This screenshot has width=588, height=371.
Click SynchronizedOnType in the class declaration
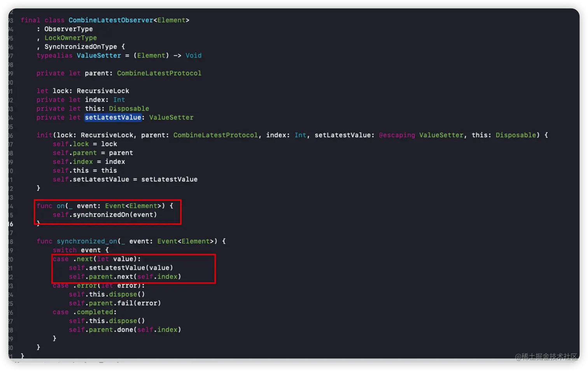pyautogui.click(x=80, y=47)
